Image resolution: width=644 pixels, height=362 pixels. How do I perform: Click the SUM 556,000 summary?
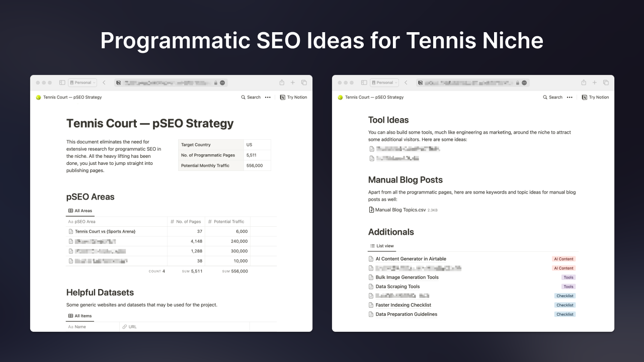(235, 271)
